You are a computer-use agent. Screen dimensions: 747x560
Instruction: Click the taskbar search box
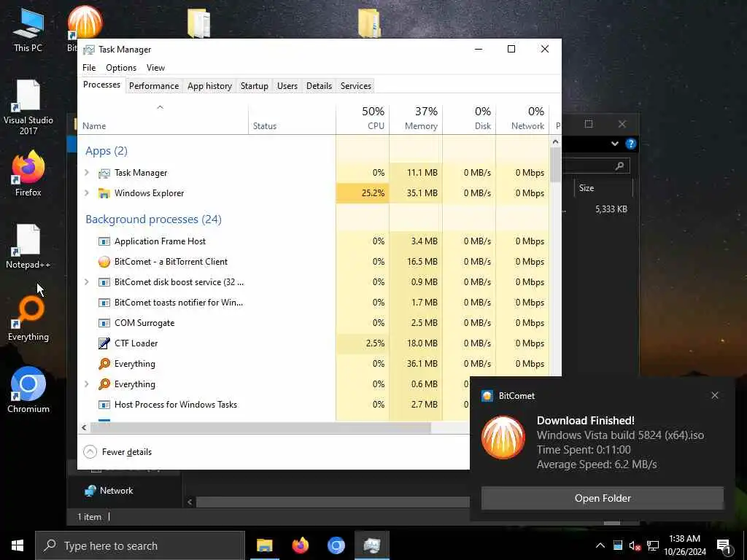[139, 545]
